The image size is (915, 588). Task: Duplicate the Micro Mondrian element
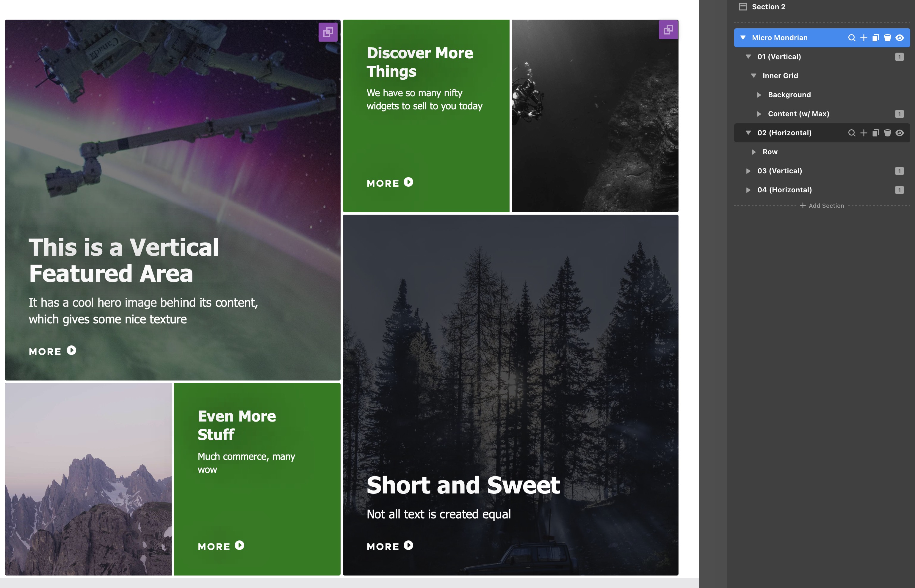coord(876,38)
